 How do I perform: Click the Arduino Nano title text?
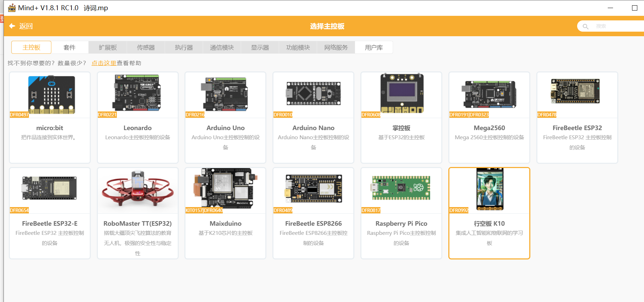click(x=314, y=128)
